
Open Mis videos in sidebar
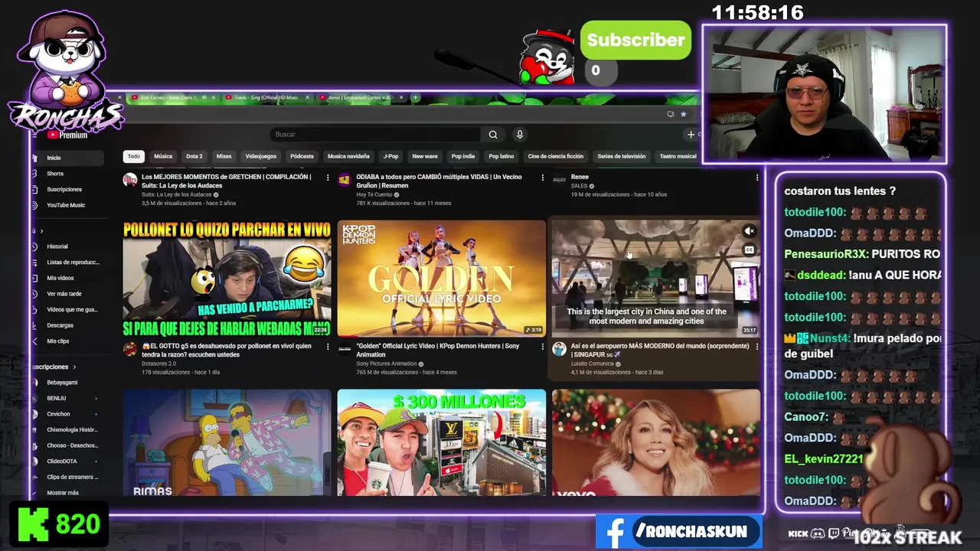[x=67, y=278]
